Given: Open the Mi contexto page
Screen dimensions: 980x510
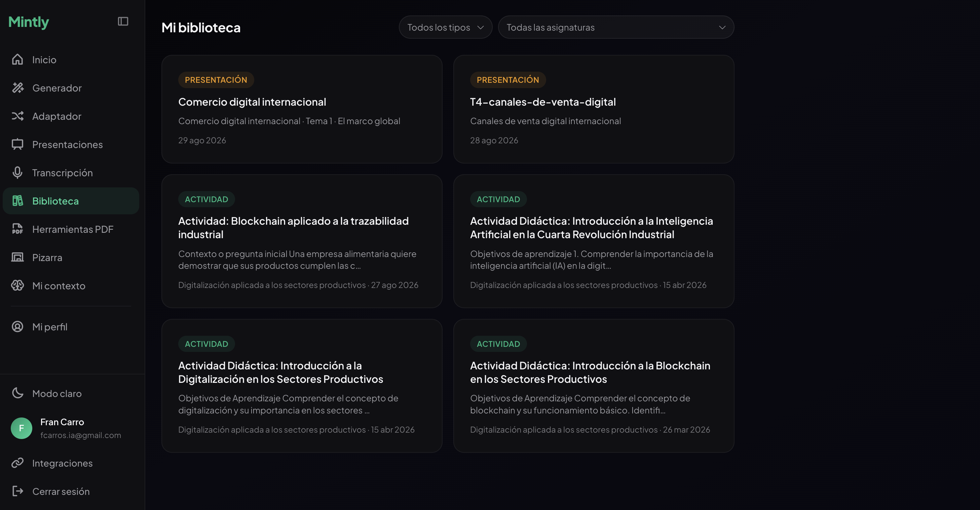Looking at the screenshot, I should tap(71, 286).
